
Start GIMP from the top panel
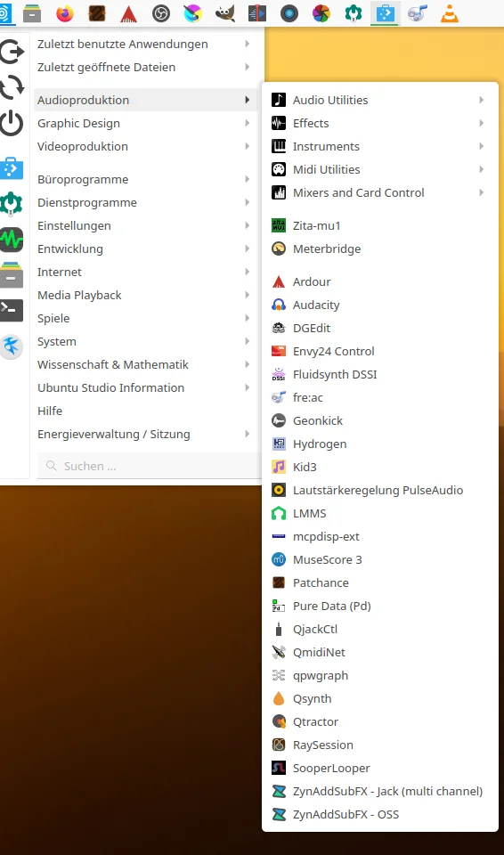click(225, 13)
